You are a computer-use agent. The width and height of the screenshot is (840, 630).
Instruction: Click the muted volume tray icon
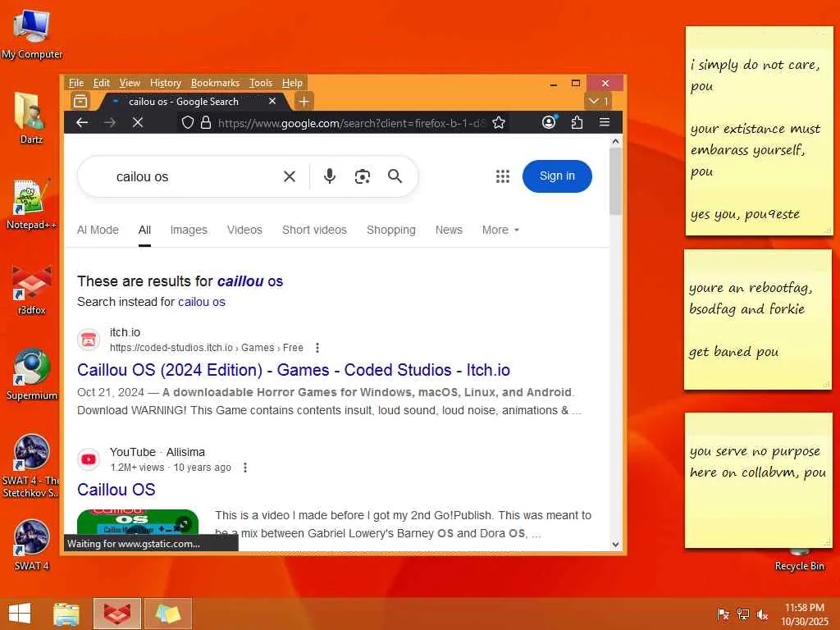pyautogui.click(x=762, y=614)
